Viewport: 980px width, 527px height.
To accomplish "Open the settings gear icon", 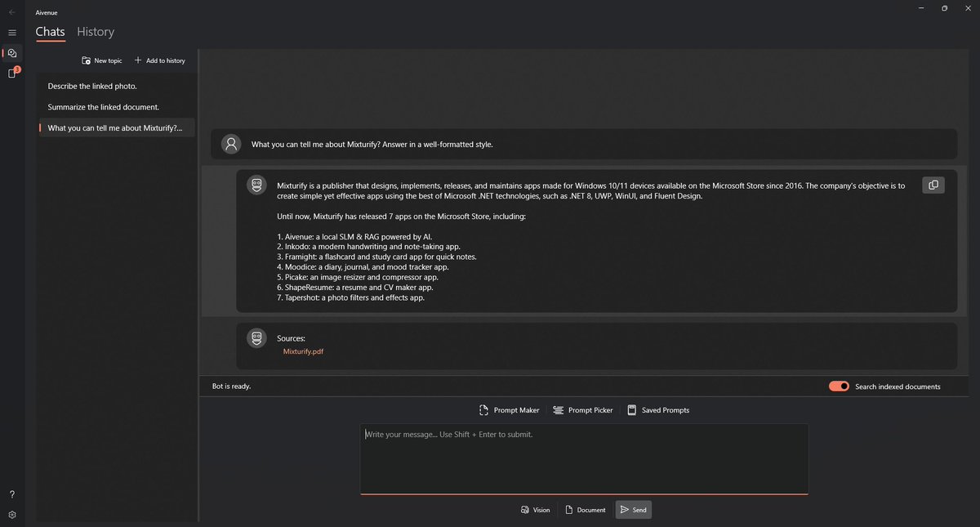I will coord(12,515).
